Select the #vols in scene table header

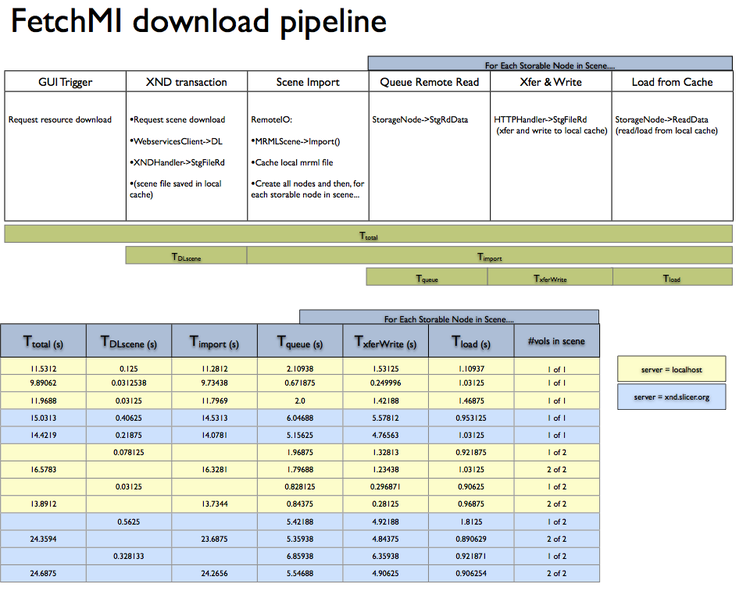click(x=556, y=342)
